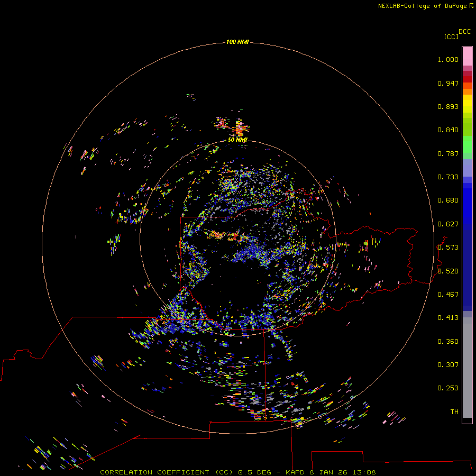Pick the pink swatch at top of color bar
Image resolution: width=476 pixels, height=476 pixels.
pyautogui.click(x=467, y=57)
